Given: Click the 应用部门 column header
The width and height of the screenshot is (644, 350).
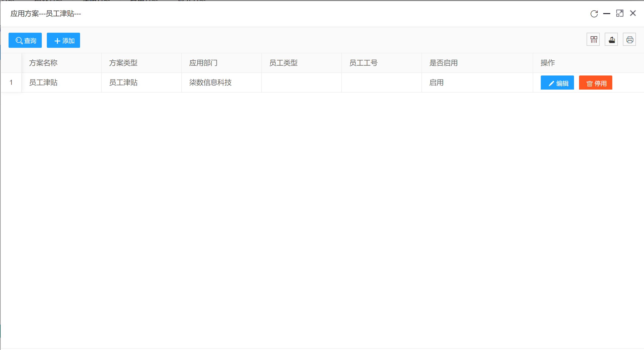Looking at the screenshot, I should pyautogui.click(x=203, y=63).
